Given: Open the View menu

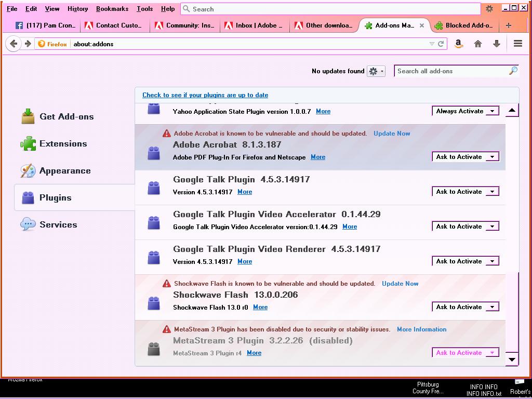Looking at the screenshot, I should coord(52,9).
